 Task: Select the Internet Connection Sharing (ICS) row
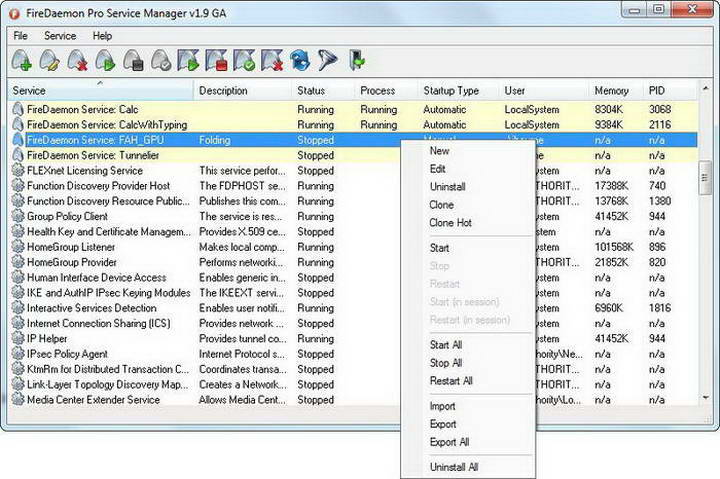coord(353,323)
